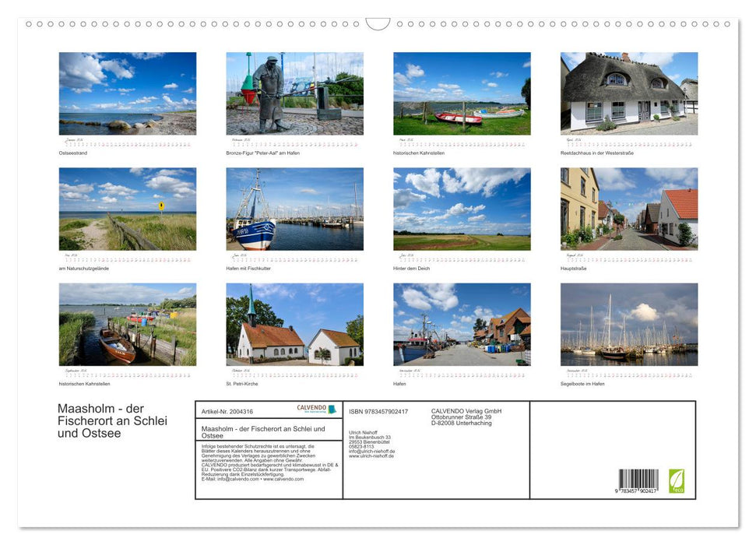The width and height of the screenshot is (756, 545).
Task: Click the spiral binding at the top edge
Action: pyautogui.click(x=378, y=24)
